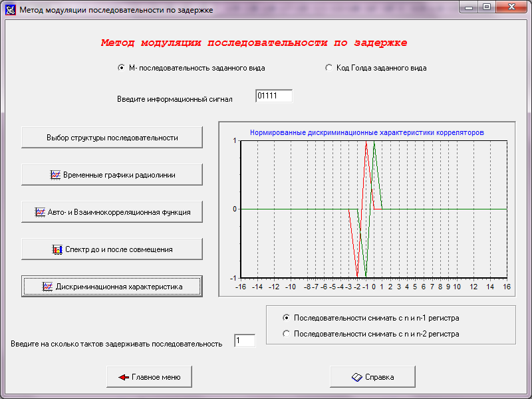This screenshot has height=399, width=532.
Task: Show Авто- и Взаимнокорреляционная функция
Action: pyautogui.click(x=112, y=212)
